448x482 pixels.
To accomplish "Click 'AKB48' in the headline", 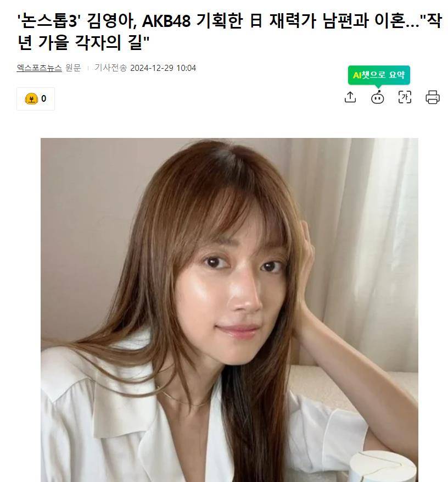I will pyautogui.click(x=166, y=21).
